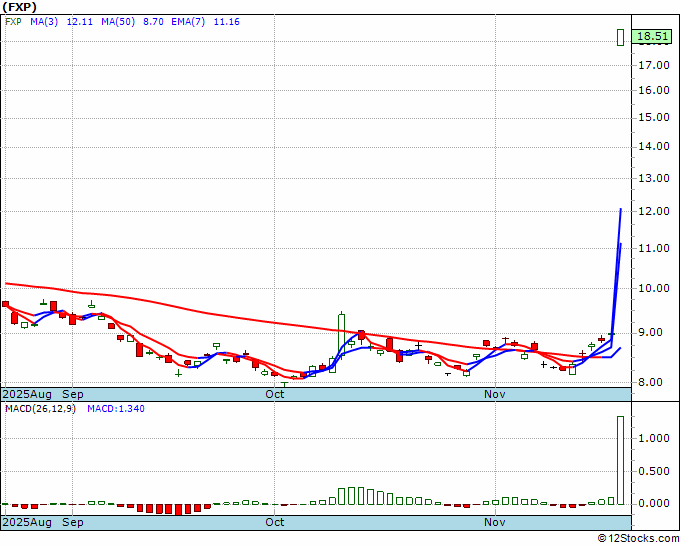This screenshot has height=546, width=680.
Task: Click the EMA(7) value 11.16
Action: 226,22
